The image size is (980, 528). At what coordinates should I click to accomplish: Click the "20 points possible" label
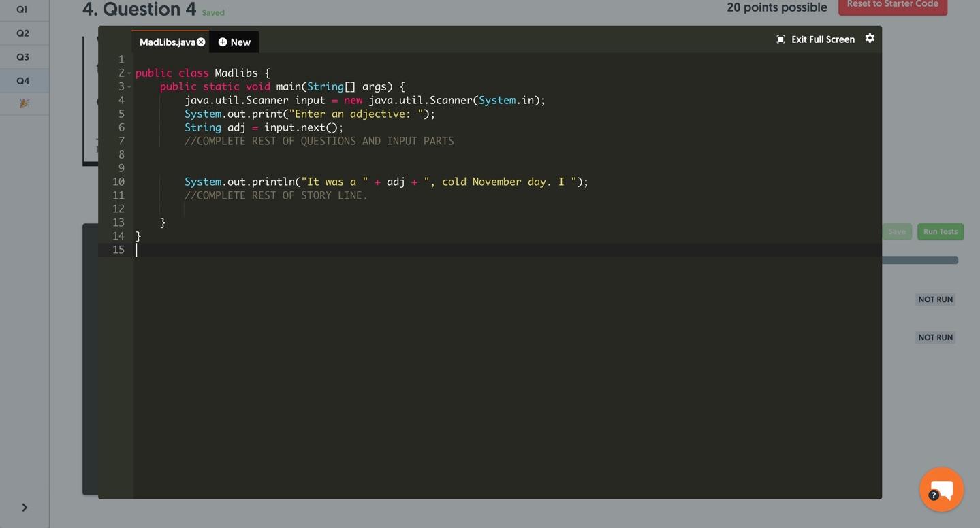776,7
